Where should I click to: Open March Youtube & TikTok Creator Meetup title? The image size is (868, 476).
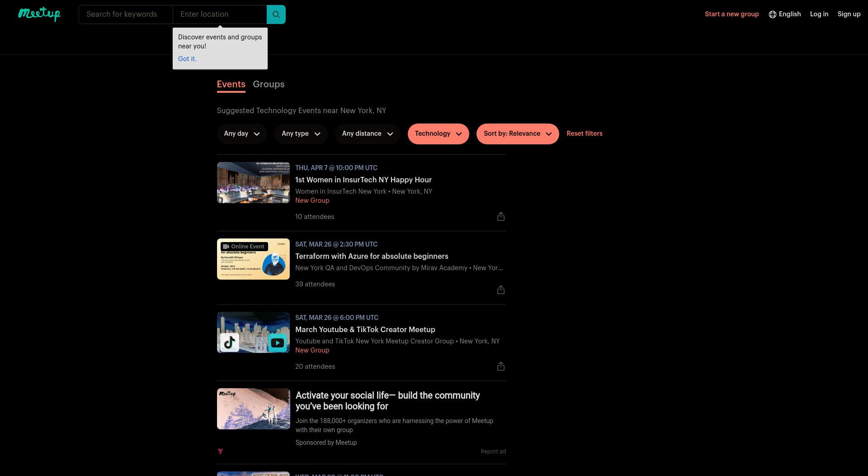pos(365,330)
